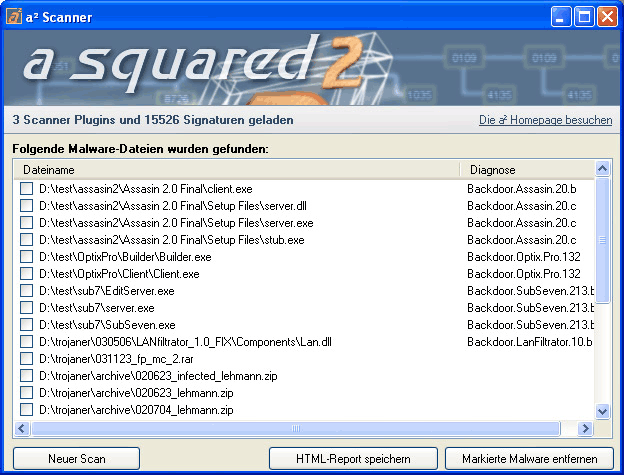The height and width of the screenshot is (475, 624).
Task: Select checkbox for 031123_fp_mc_2.rar
Action: (26, 359)
